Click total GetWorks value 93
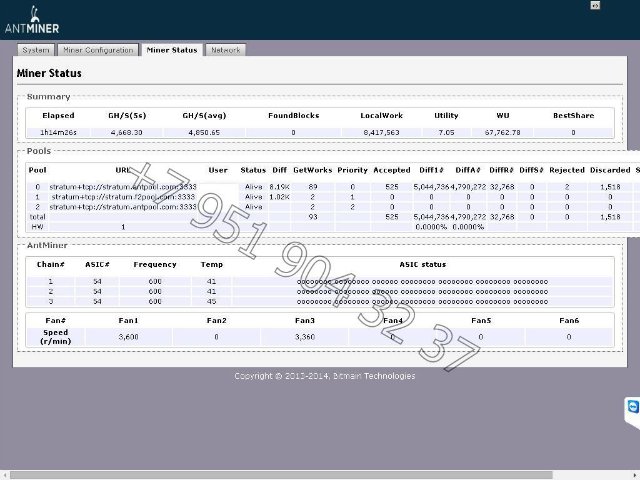Viewport: 640px width, 480px height. [x=313, y=217]
